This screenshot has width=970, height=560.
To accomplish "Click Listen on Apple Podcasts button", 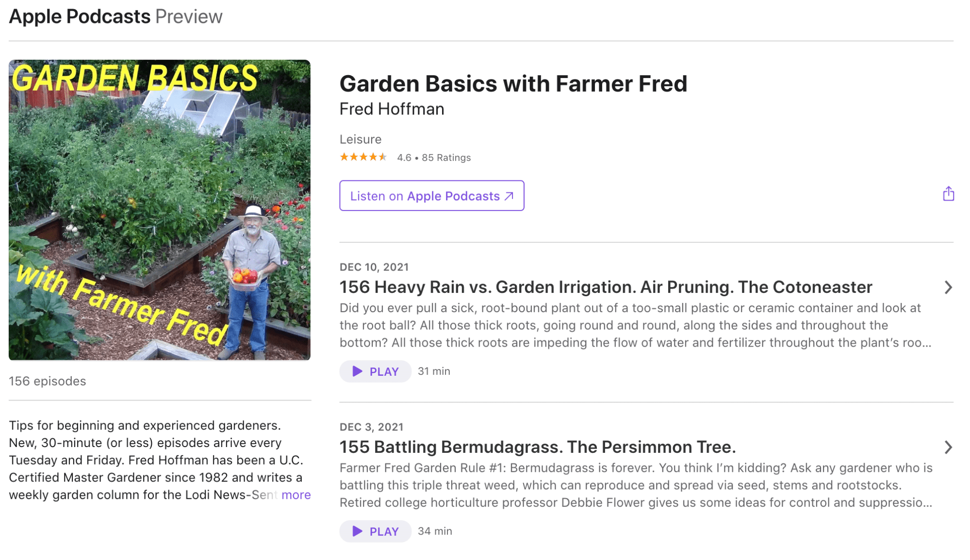I will [431, 196].
